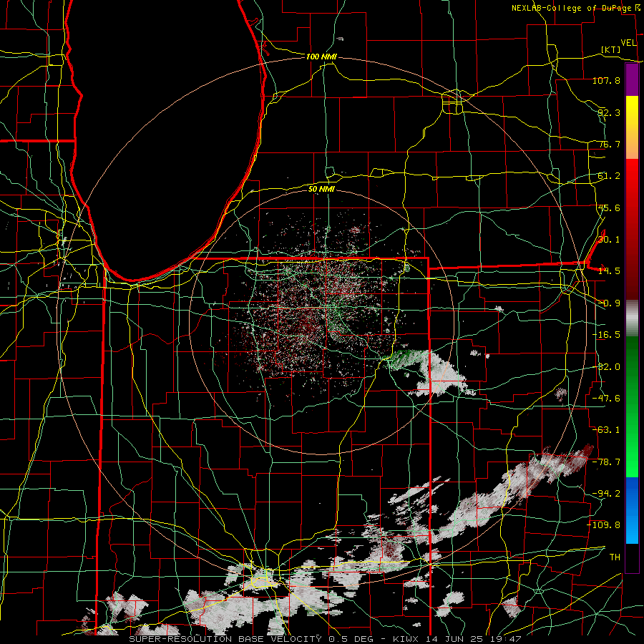Click the 14.5 velocity scale value
This screenshot has width=644, height=644.
pos(609,271)
